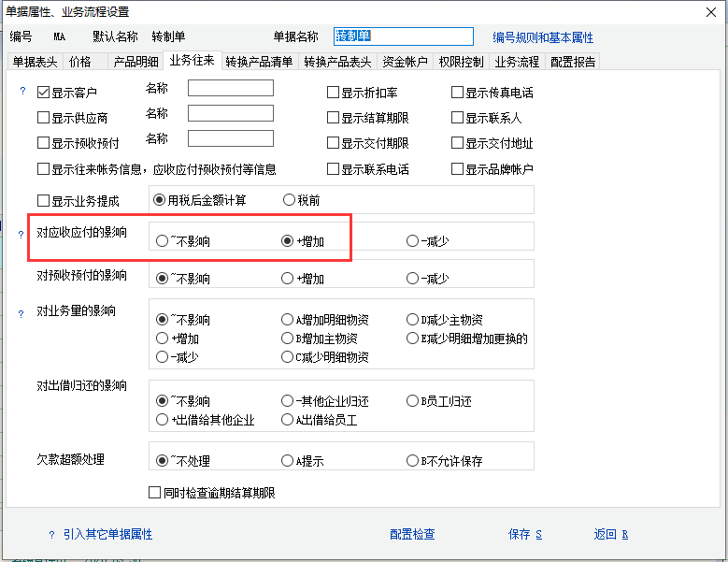Select -减少 for 对应收应付的影响
Viewport: 728px width, 562px height.
412,241
